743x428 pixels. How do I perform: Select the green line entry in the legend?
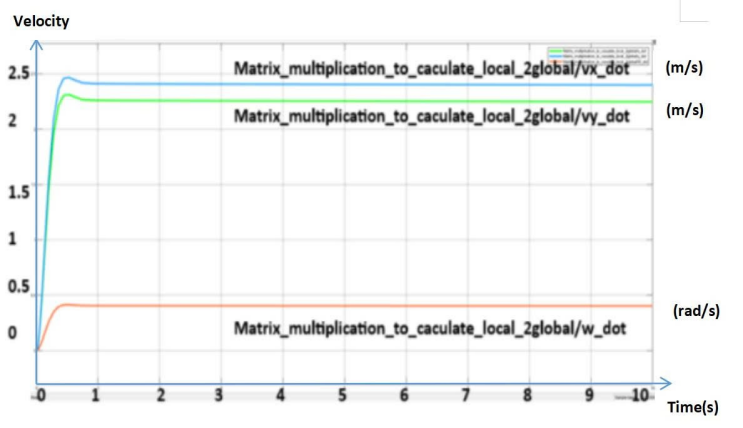pyautogui.click(x=596, y=49)
